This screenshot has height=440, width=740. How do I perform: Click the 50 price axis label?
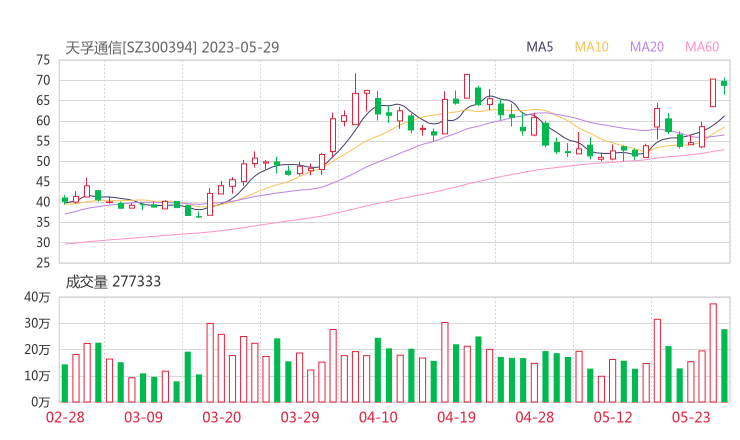[x=43, y=161]
